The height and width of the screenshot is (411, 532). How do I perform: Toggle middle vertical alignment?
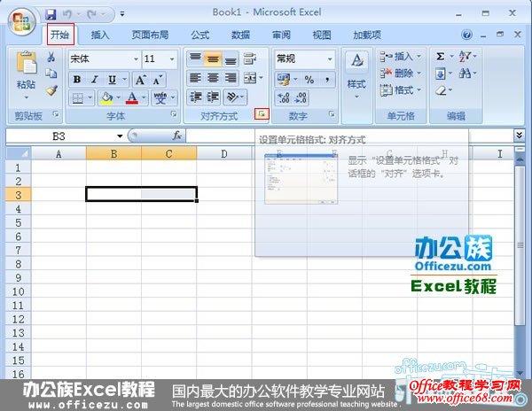[x=213, y=58]
